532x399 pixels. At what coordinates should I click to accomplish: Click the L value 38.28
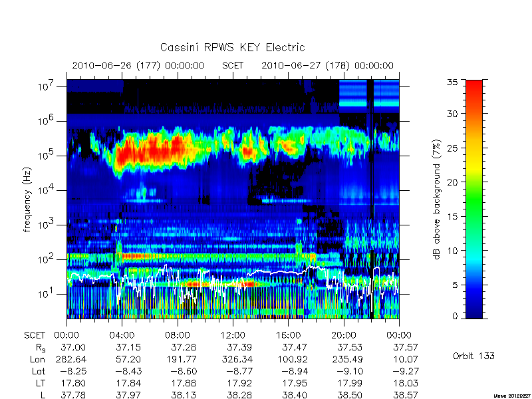(x=239, y=395)
